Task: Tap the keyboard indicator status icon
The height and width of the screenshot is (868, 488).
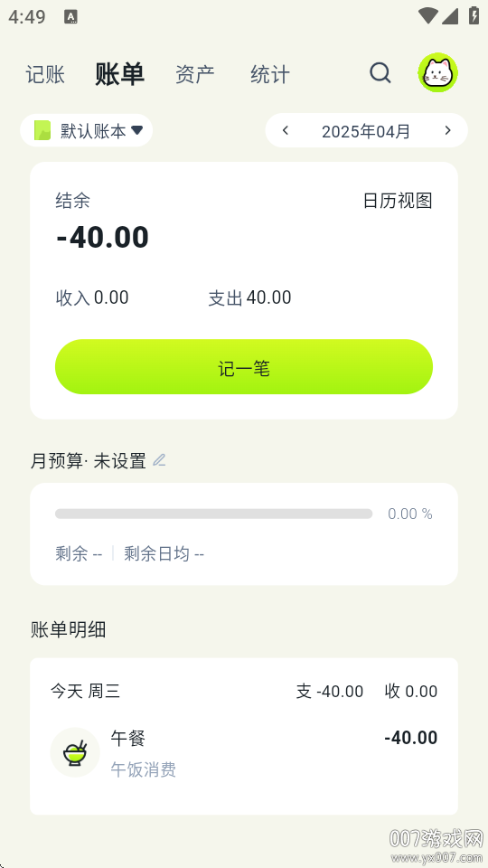Action: (70, 16)
